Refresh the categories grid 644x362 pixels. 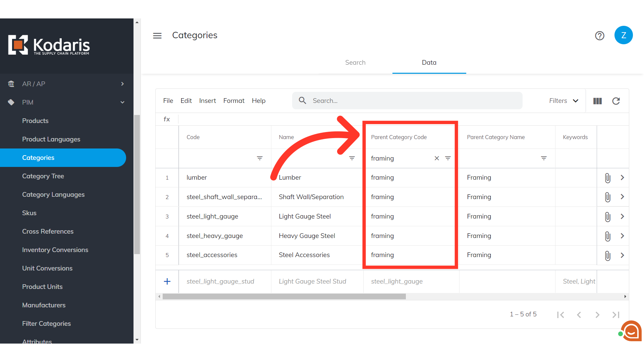(616, 101)
